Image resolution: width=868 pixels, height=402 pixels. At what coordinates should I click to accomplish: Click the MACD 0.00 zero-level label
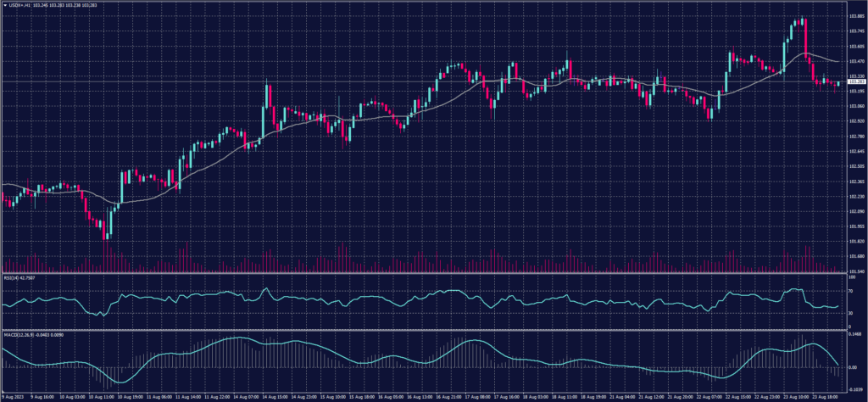[x=854, y=366]
